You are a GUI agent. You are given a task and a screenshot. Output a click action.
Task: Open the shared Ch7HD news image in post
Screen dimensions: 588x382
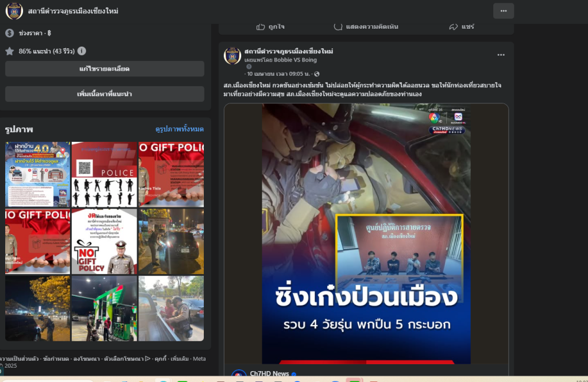(366, 233)
